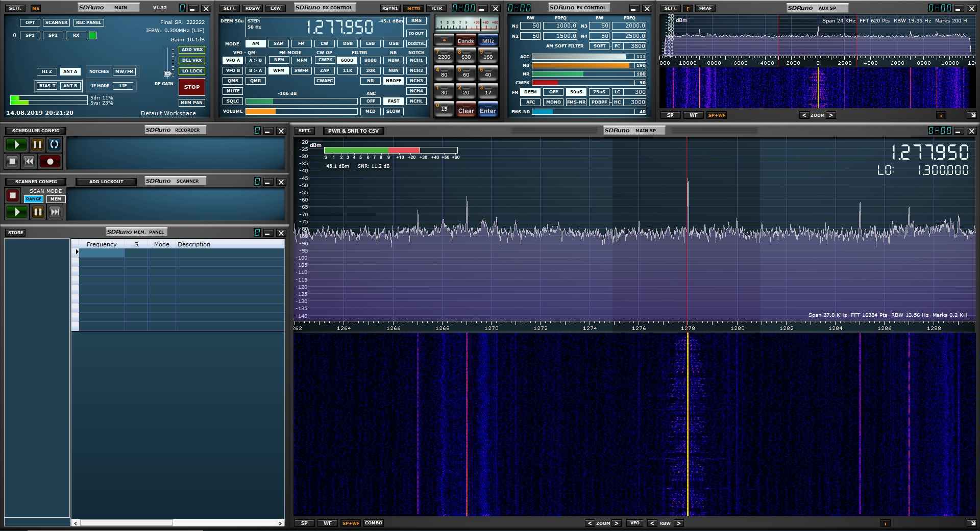Screen dimensions: 980x531
Task: Decrease RBW in Main SP
Action: coord(652,523)
